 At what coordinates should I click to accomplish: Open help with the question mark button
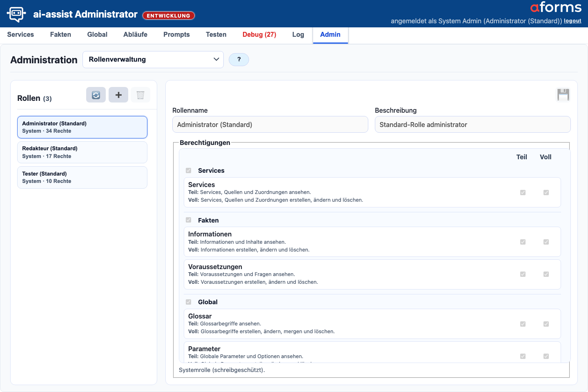pos(239,60)
